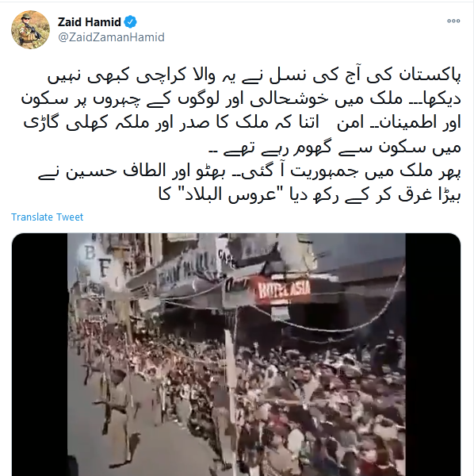
Task: Open the @ZaidZamanHamid handle link
Action: [111, 37]
